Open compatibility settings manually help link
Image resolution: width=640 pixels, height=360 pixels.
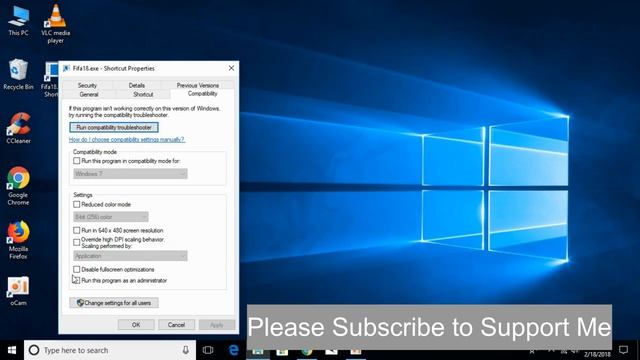point(127,140)
